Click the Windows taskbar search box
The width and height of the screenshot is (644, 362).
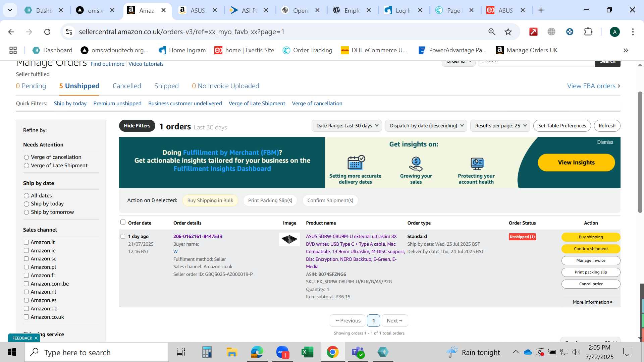97,352
